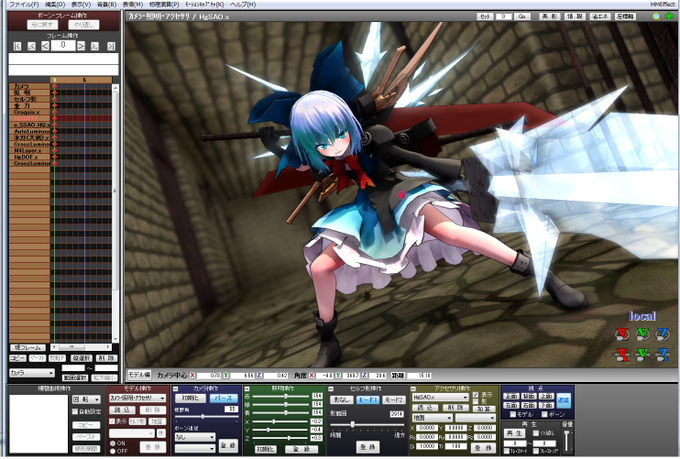Toggle the ボーン view-follow checkbox
The image size is (680, 459).
pyautogui.click(x=544, y=415)
